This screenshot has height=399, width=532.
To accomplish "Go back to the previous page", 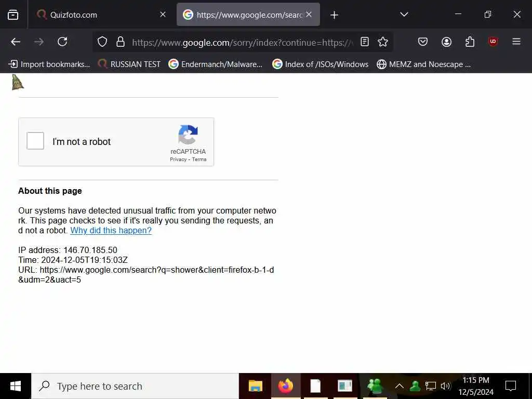I will tap(16, 42).
